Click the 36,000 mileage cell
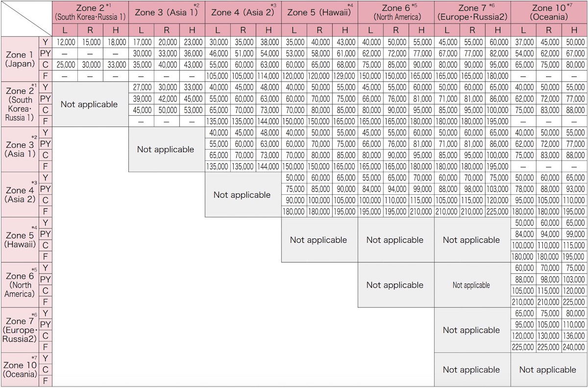Viewport: 588px width, 388px height. pos(193,54)
